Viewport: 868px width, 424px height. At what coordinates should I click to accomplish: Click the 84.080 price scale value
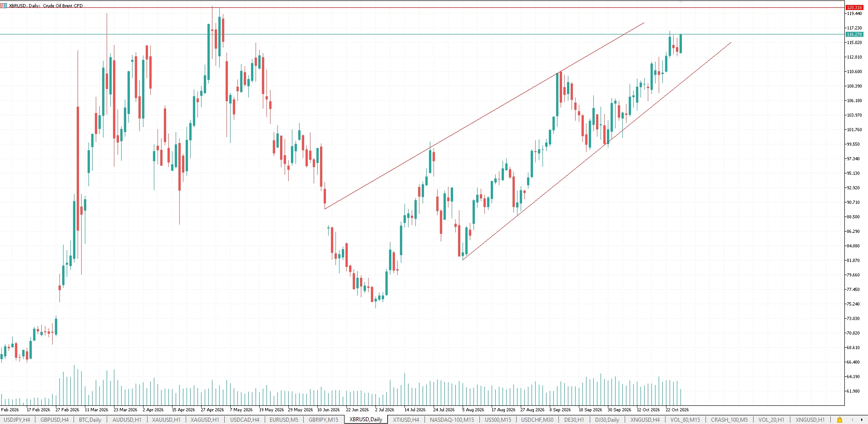pos(853,246)
